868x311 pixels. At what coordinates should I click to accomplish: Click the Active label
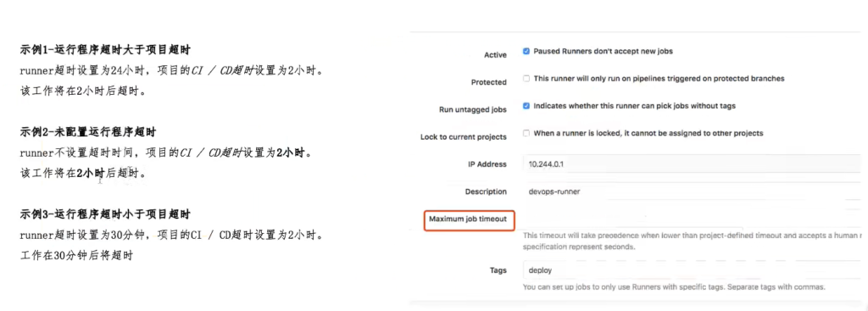tap(495, 55)
